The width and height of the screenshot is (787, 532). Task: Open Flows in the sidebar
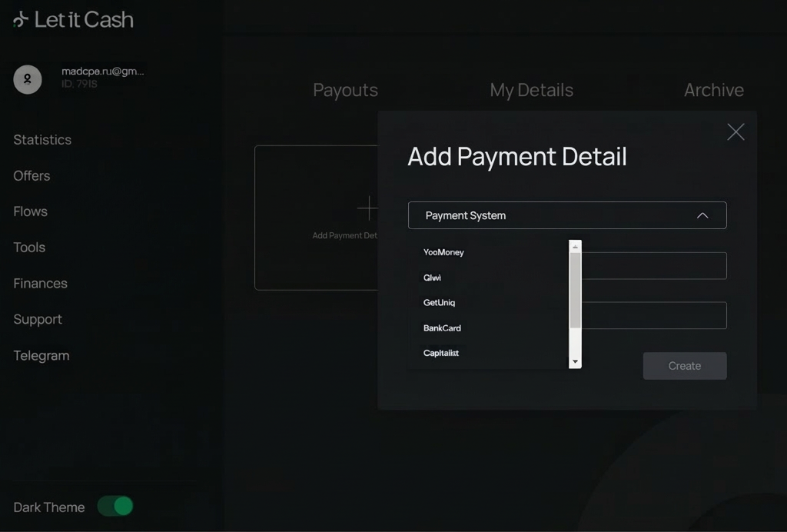point(30,211)
